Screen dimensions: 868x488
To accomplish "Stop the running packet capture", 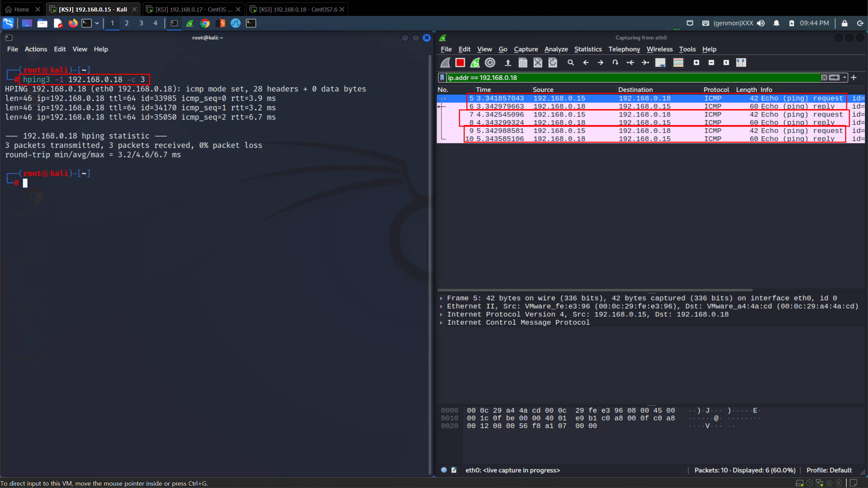I will 460,63.
